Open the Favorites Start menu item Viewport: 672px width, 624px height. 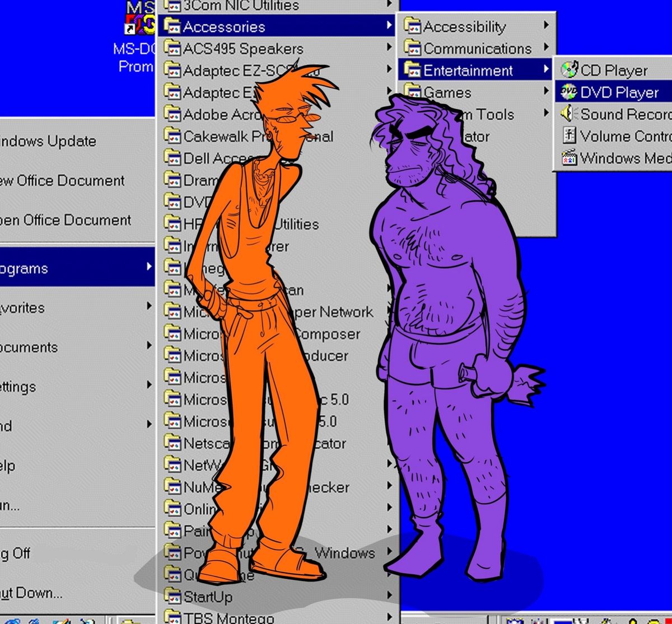tap(77, 307)
